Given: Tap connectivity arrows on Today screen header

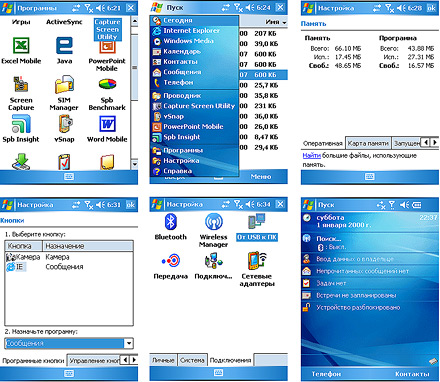Looking at the screenshot, I should [381, 205].
